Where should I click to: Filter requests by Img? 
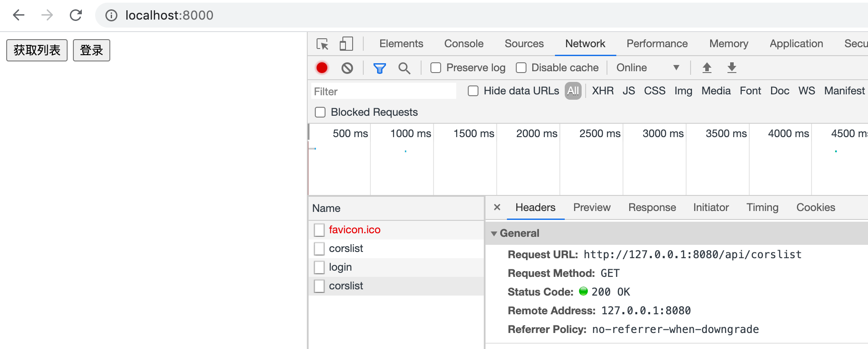point(683,91)
